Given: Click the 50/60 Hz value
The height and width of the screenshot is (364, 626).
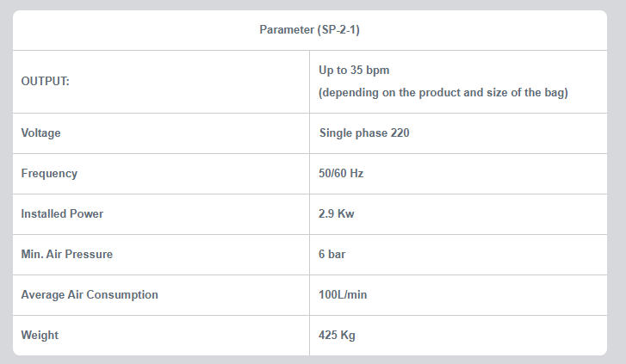Looking at the screenshot, I should click(x=341, y=174).
